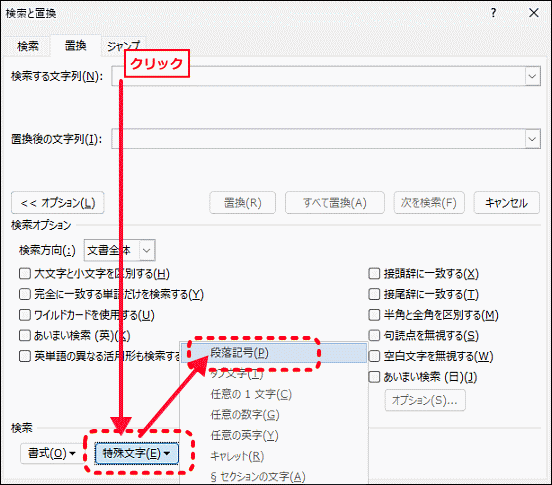The image size is (552, 485).
Task: Enable 英単語の異なる活用形も検索する checkbox
Action: point(25,356)
